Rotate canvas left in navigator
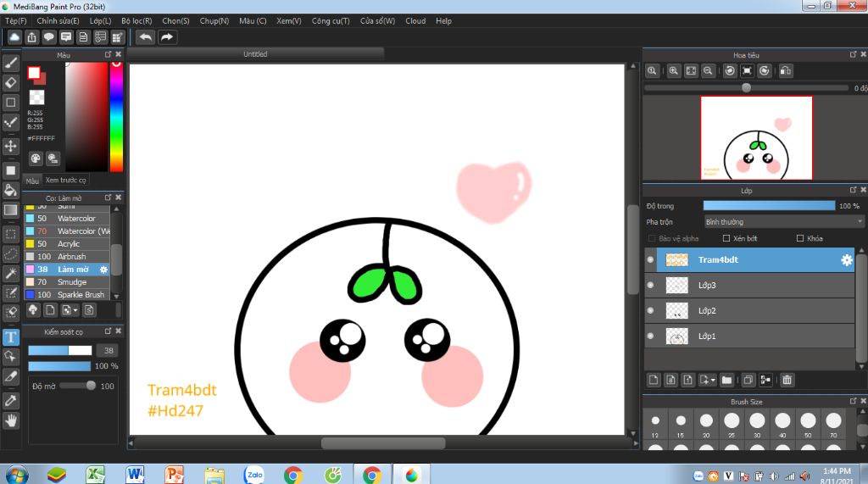This screenshot has height=484, width=868. [730, 71]
